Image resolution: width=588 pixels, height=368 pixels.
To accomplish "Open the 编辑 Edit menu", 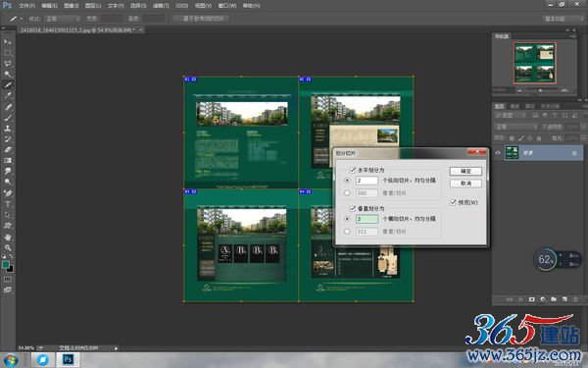I will point(49,6).
